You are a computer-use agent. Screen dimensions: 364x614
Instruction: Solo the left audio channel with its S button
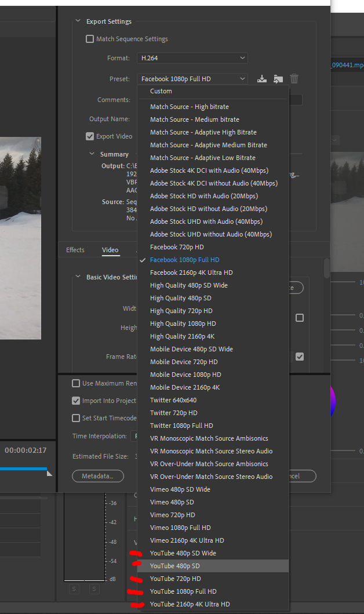pyautogui.click(x=74, y=588)
